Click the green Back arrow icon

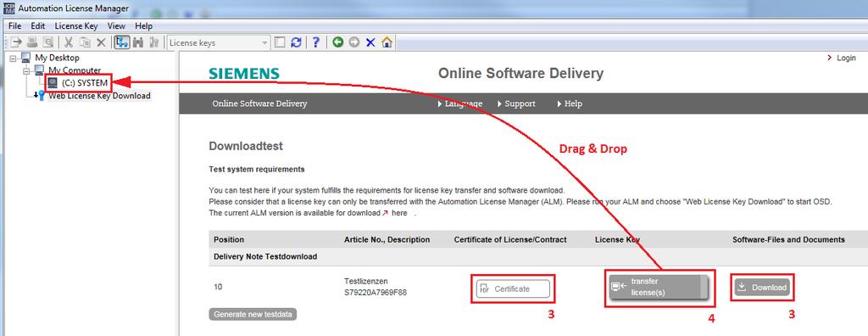(337, 42)
